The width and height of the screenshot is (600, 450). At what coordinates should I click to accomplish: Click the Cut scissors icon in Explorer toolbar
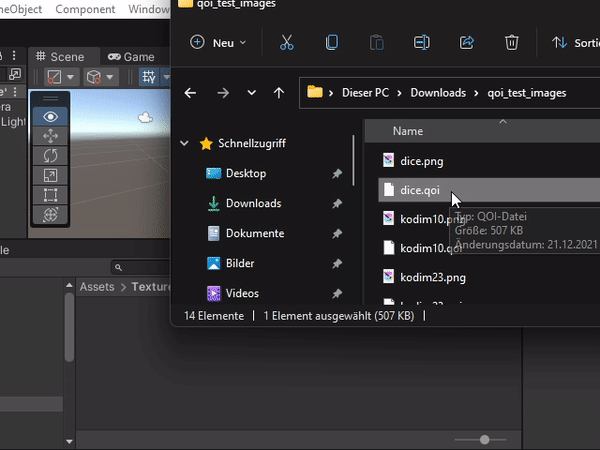click(287, 42)
